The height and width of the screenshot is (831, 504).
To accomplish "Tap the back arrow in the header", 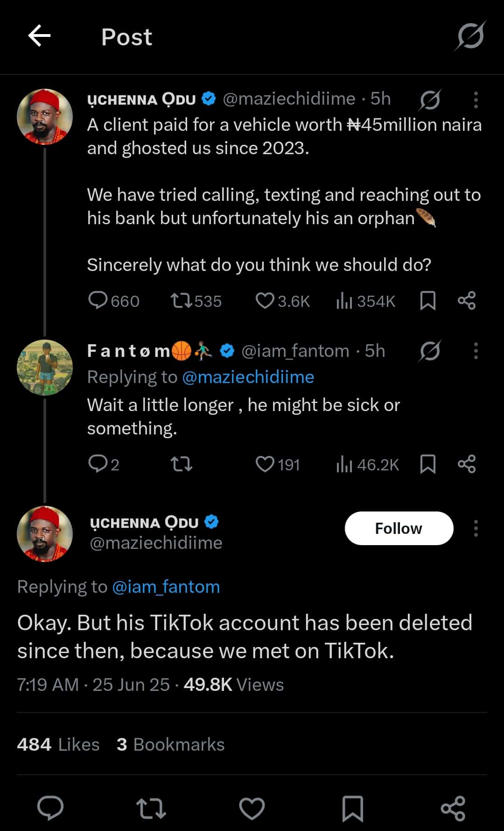I will pos(39,36).
